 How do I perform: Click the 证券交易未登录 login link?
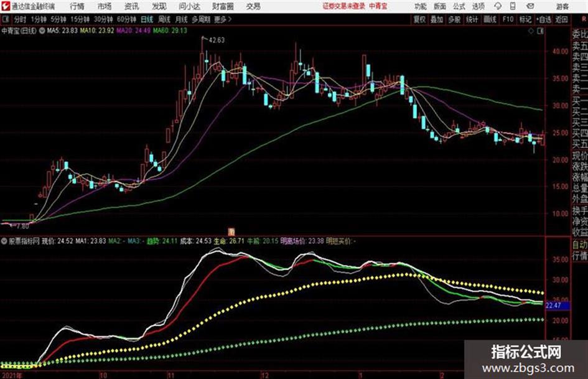pos(344,6)
